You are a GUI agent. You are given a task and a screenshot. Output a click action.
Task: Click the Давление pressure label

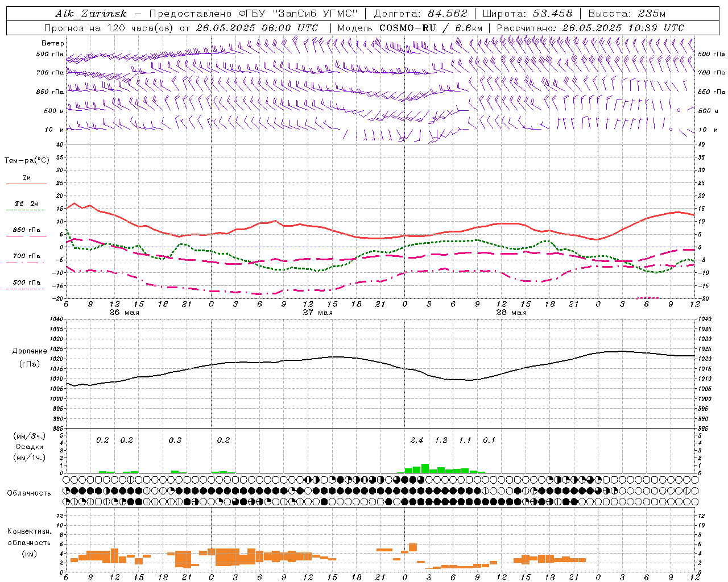click(x=30, y=351)
